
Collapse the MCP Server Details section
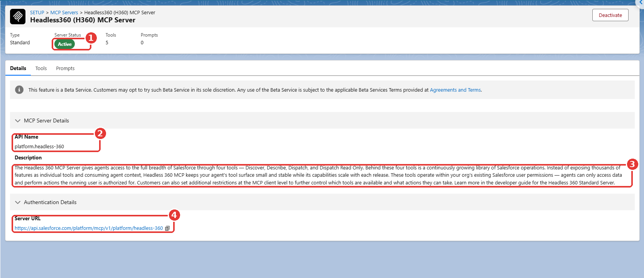click(x=18, y=121)
